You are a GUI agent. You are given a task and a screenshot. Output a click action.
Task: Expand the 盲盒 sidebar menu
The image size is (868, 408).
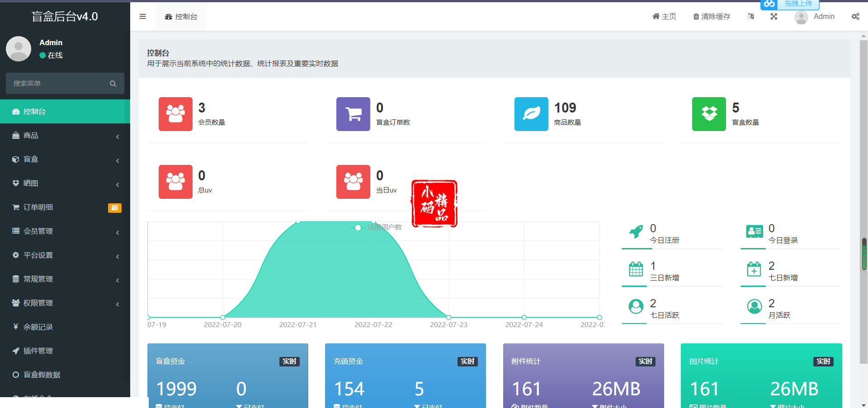click(x=65, y=159)
